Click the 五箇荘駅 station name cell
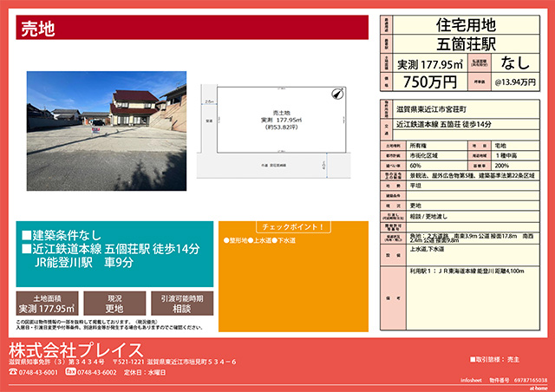This screenshot has height=392, width=555. (466, 43)
